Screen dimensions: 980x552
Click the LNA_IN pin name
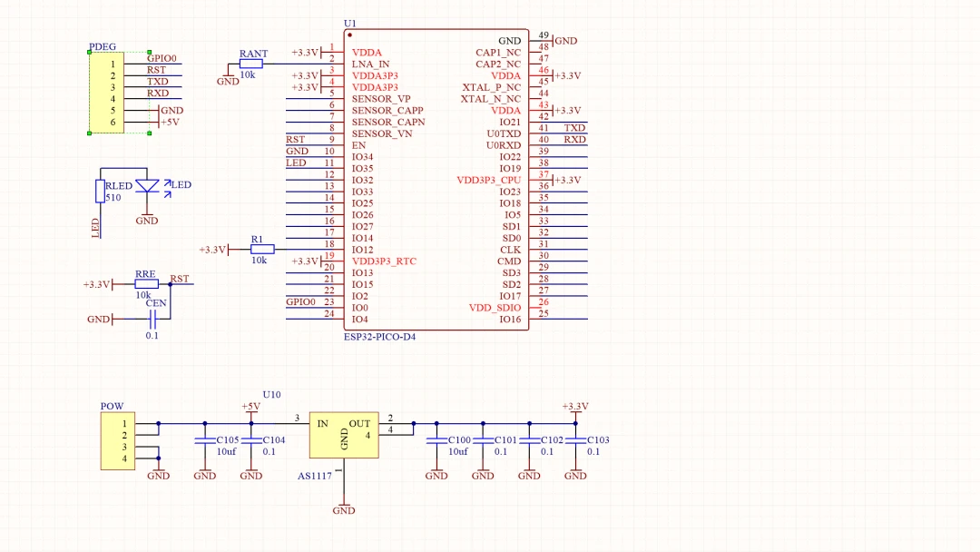pyautogui.click(x=370, y=64)
